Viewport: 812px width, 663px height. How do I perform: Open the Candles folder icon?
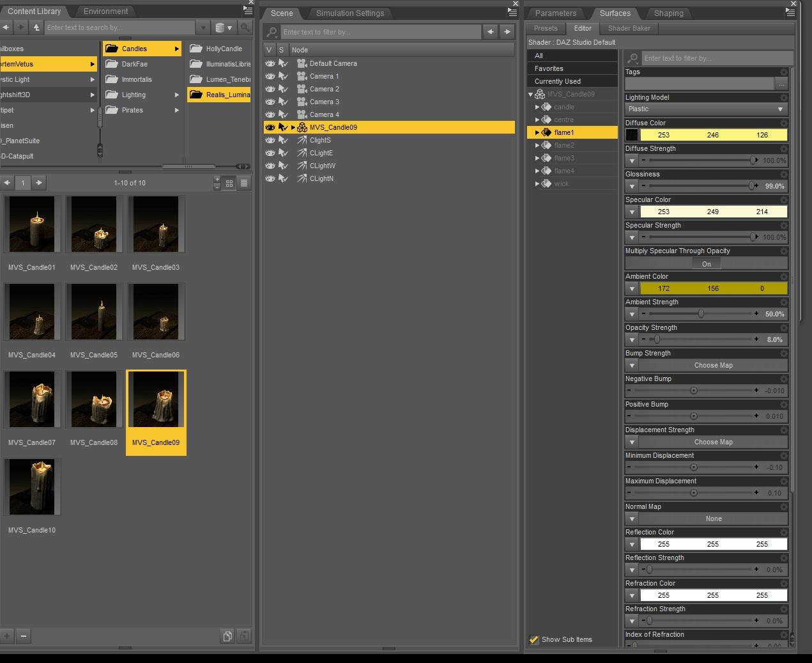[112, 49]
